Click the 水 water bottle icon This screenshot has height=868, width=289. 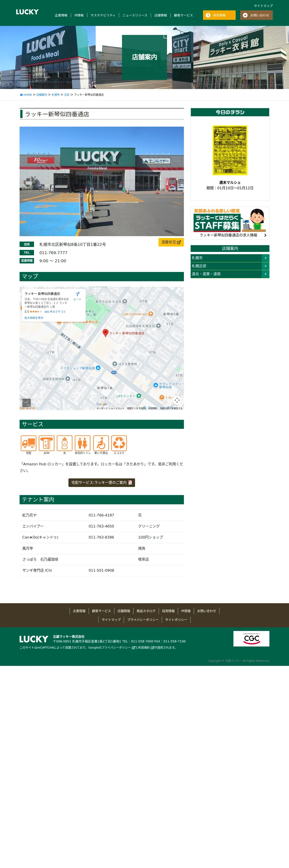pyautogui.click(x=65, y=443)
